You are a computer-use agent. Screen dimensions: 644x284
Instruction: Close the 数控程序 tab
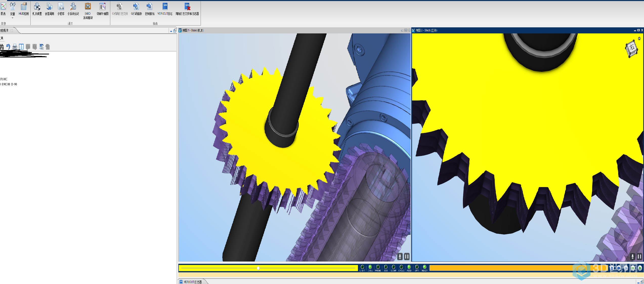pyautogui.click(x=12, y=30)
